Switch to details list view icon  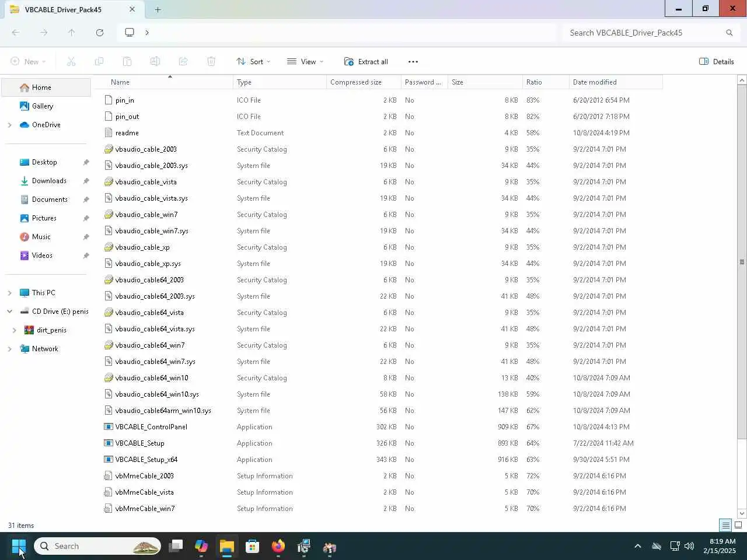(x=725, y=525)
